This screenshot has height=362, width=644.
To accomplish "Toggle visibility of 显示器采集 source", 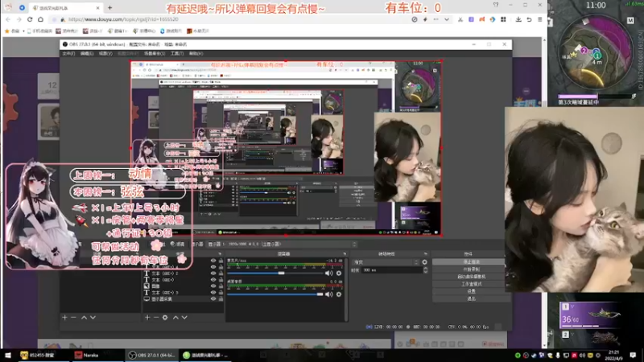I will click(x=213, y=299).
